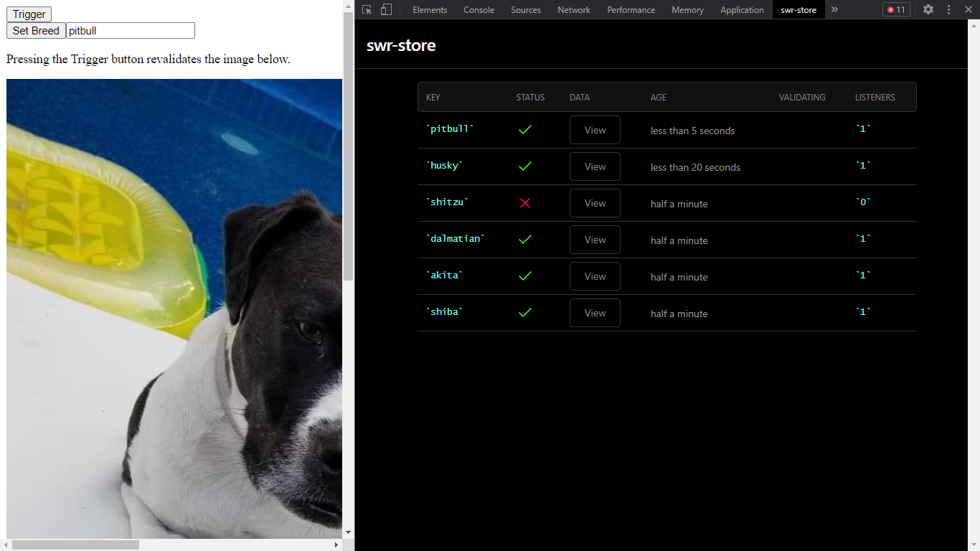View data for the husky key
The width and height of the screenshot is (980, 551).
click(594, 166)
